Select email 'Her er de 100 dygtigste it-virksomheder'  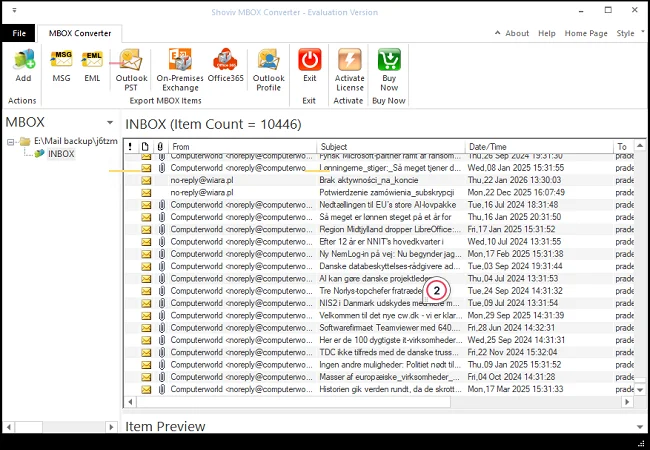[x=380, y=340]
